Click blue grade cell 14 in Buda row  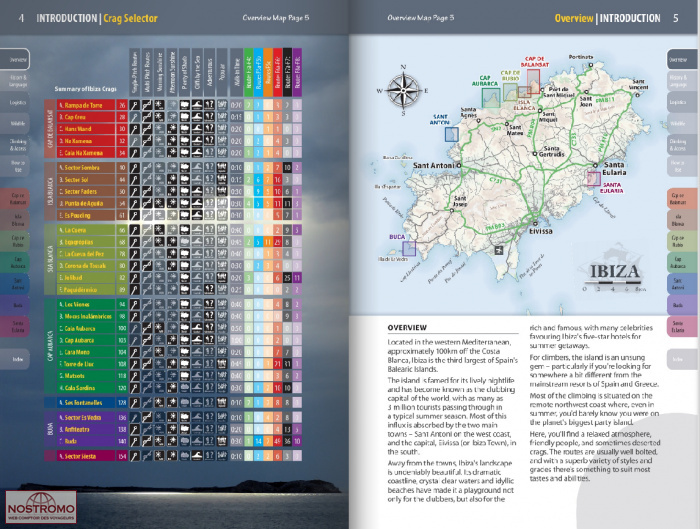point(258,441)
